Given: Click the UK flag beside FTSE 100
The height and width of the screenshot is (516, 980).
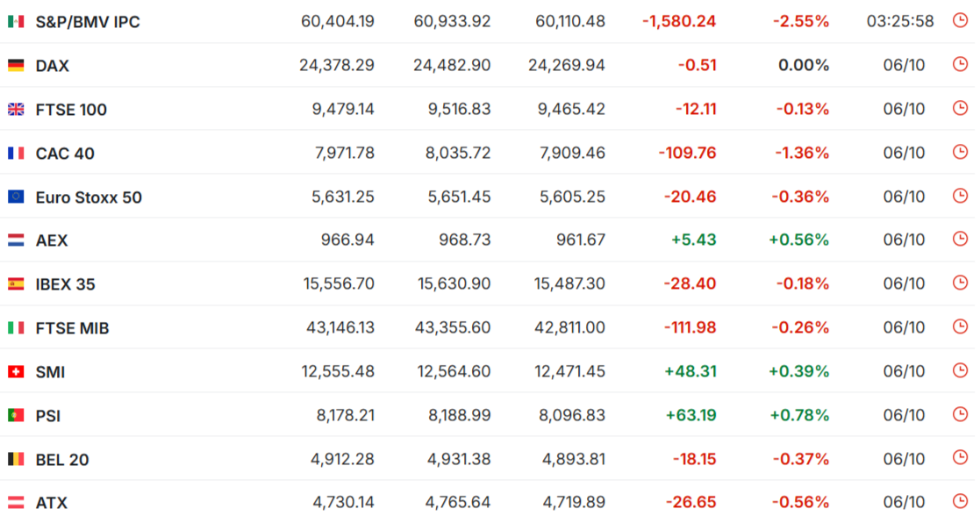Looking at the screenshot, I should click(x=16, y=109).
